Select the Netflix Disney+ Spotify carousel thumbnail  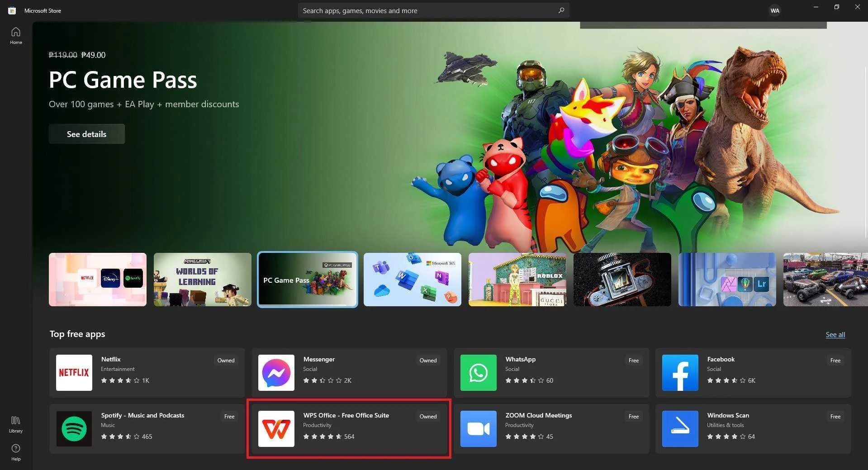[98, 280]
